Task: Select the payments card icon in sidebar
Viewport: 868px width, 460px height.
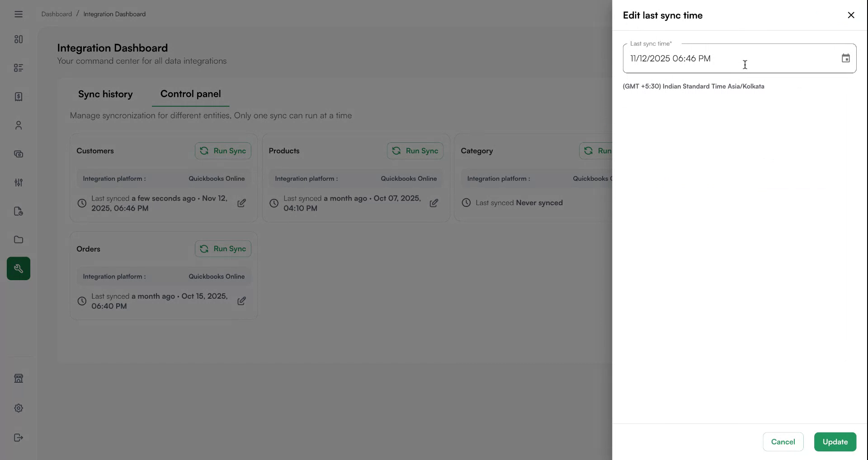Action: coord(18,154)
